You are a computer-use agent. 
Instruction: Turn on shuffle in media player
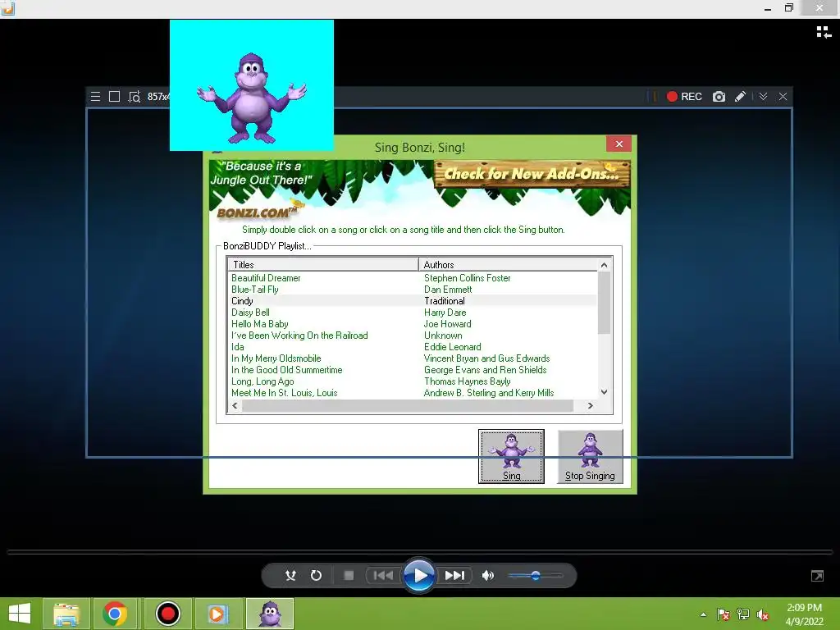click(290, 575)
